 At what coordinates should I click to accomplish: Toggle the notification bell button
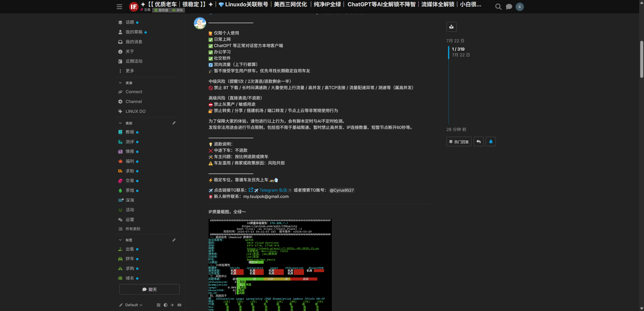click(491, 142)
